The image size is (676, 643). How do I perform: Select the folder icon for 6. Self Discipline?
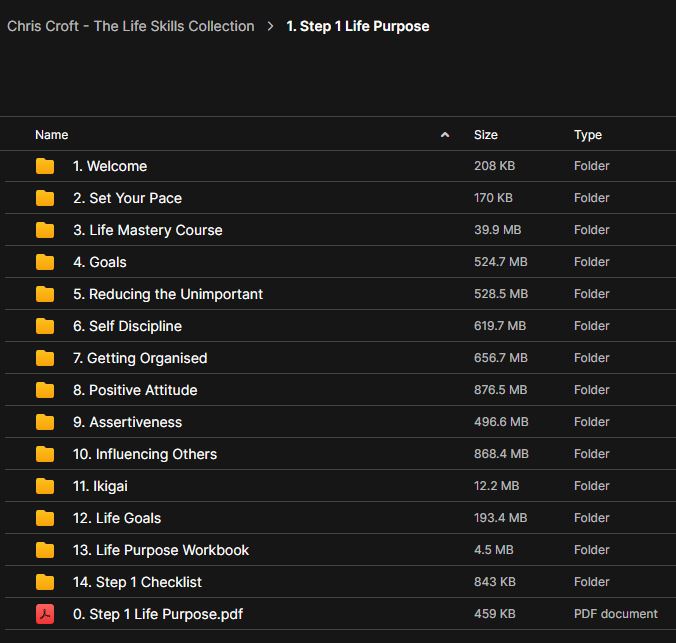[x=45, y=326]
